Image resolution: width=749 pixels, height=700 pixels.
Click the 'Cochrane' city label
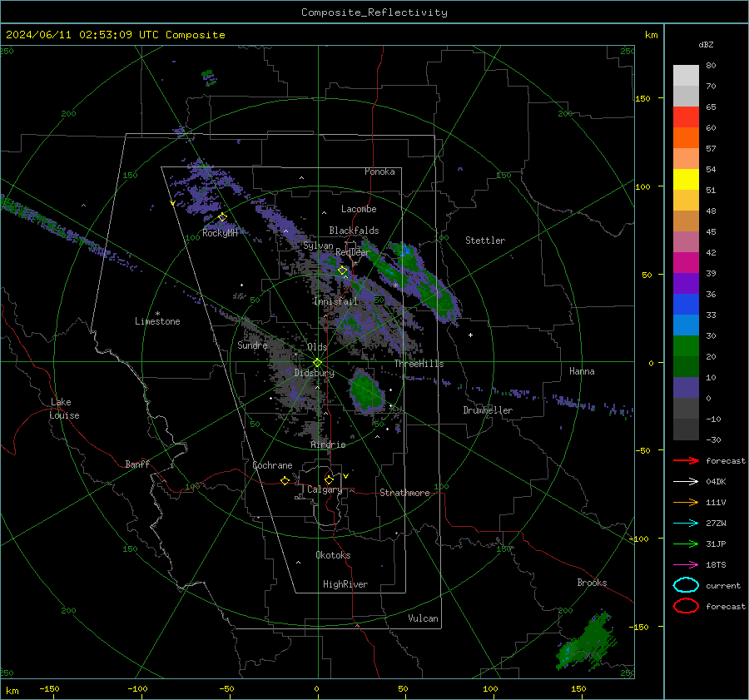(272, 465)
